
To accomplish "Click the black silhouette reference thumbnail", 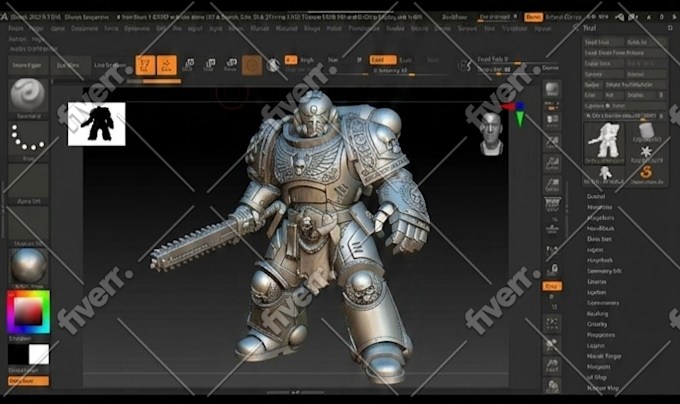I will click(x=97, y=124).
